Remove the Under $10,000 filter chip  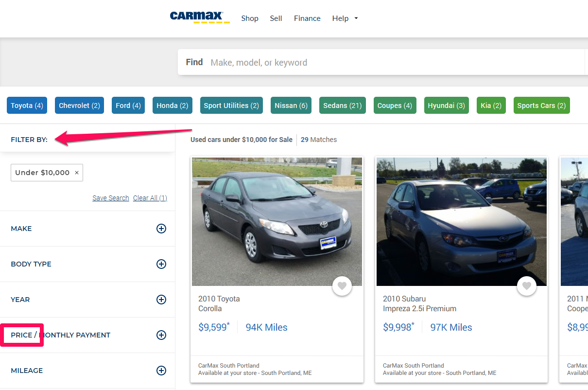coord(77,173)
